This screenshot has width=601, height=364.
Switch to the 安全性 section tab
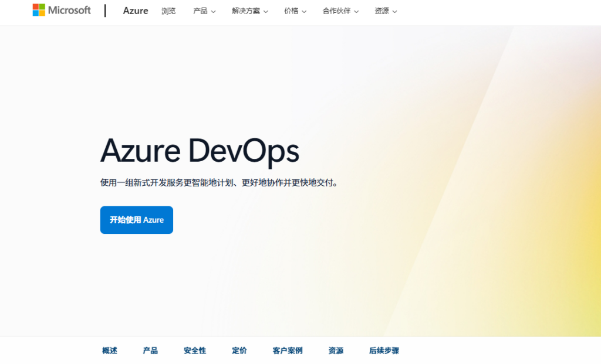coord(195,350)
